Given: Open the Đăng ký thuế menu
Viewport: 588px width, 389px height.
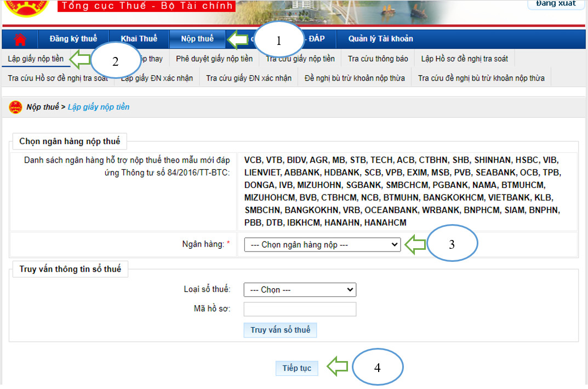Looking at the screenshot, I should 73,39.
